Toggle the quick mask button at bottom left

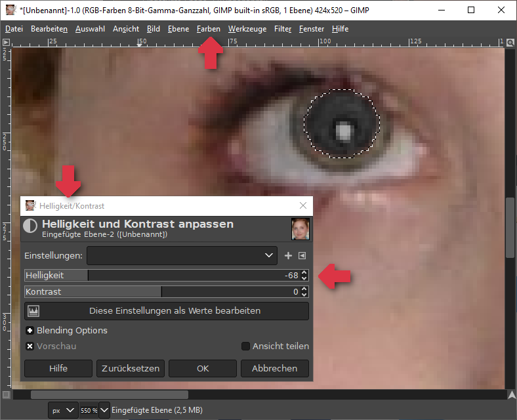[x=6, y=394]
